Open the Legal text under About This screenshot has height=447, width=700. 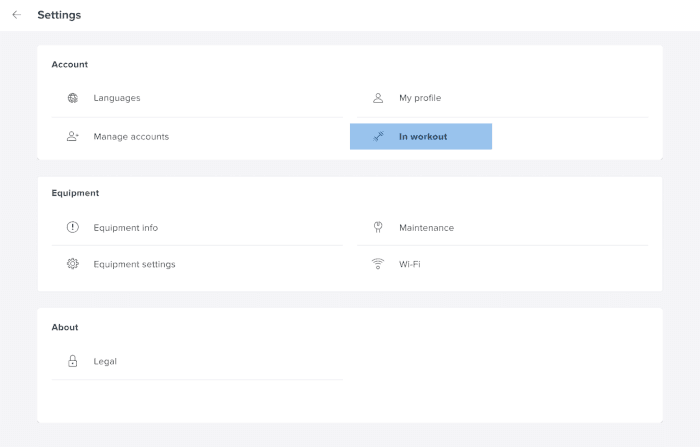click(x=105, y=361)
